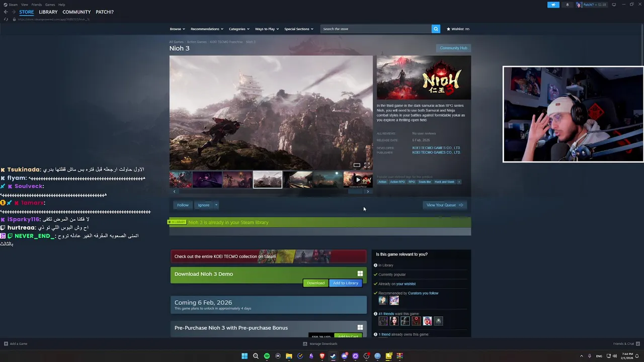The height and width of the screenshot is (362, 644).
Task: Expand the Special Sections dropdown
Action: click(299, 29)
